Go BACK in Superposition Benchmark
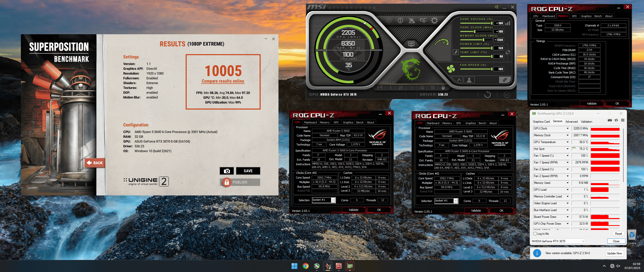The height and width of the screenshot is (272, 644). click(95, 163)
